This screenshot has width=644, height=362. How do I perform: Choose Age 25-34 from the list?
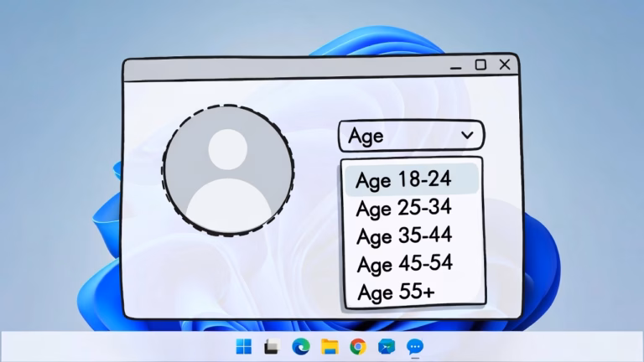tap(403, 208)
